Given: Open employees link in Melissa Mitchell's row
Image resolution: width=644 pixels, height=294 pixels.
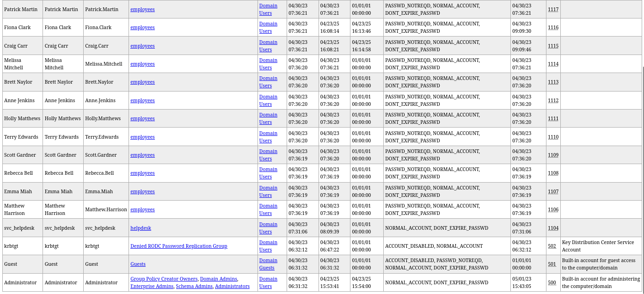Looking at the screenshot, I should coord(142,64).
